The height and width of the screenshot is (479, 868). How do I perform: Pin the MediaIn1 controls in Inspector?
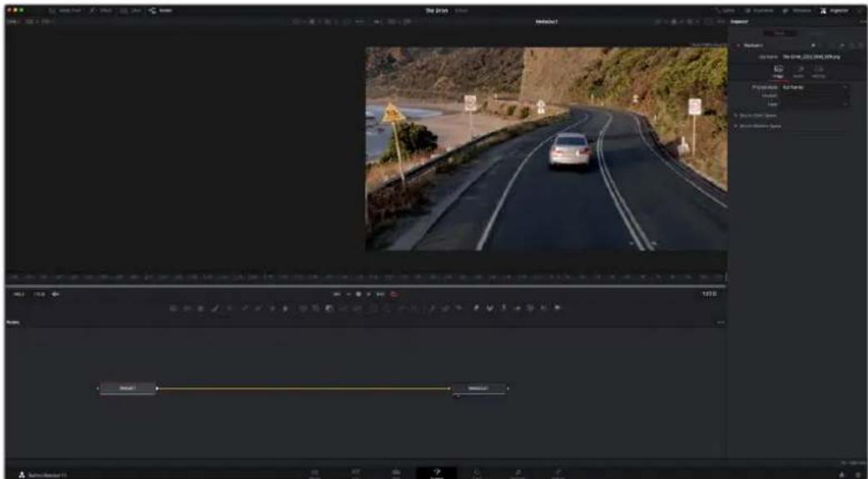pos(842,46)
